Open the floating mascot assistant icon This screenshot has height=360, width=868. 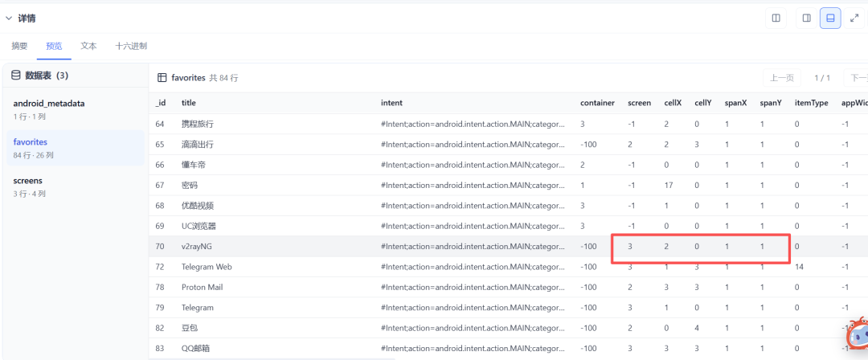[x=855, y=334]
